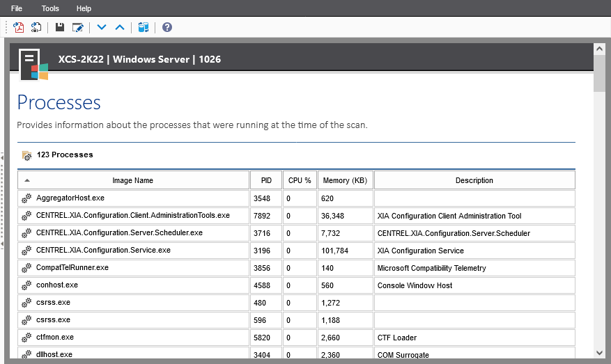
Task: Click PID value 3196
Action: 262,251
